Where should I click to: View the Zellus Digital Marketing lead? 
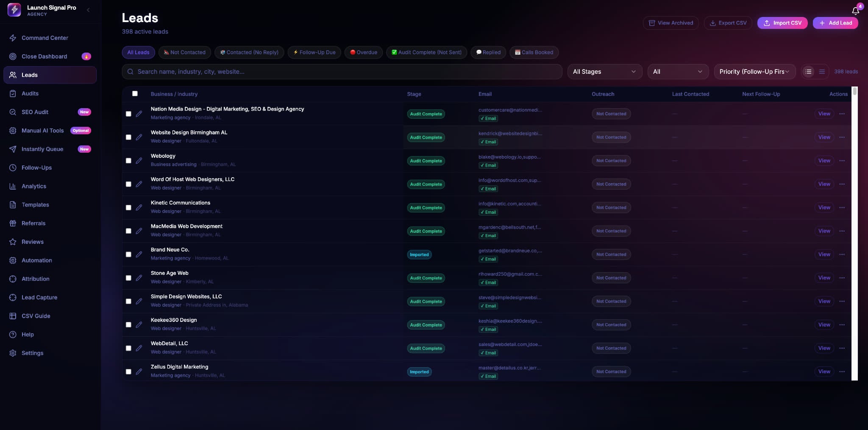[x=824, y=371]
